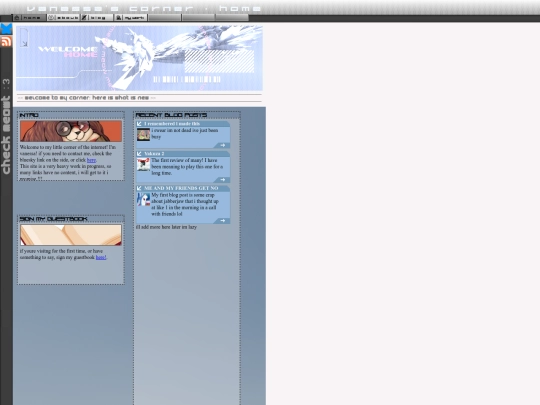
Task: Click 'welcome to my corner' subtitle text
Action: click(x=87, y=98)
